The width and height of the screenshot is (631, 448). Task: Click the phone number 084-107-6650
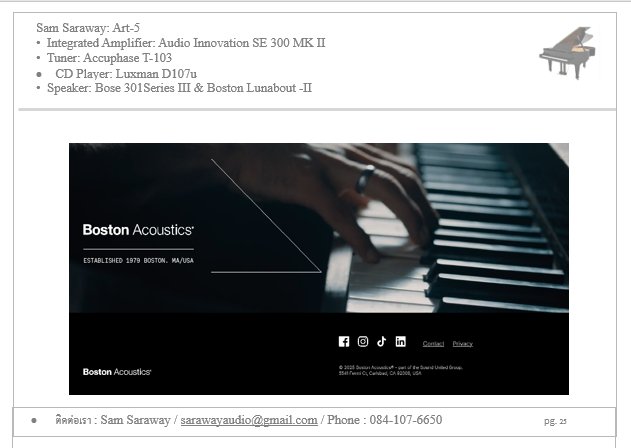click(406, 420)
